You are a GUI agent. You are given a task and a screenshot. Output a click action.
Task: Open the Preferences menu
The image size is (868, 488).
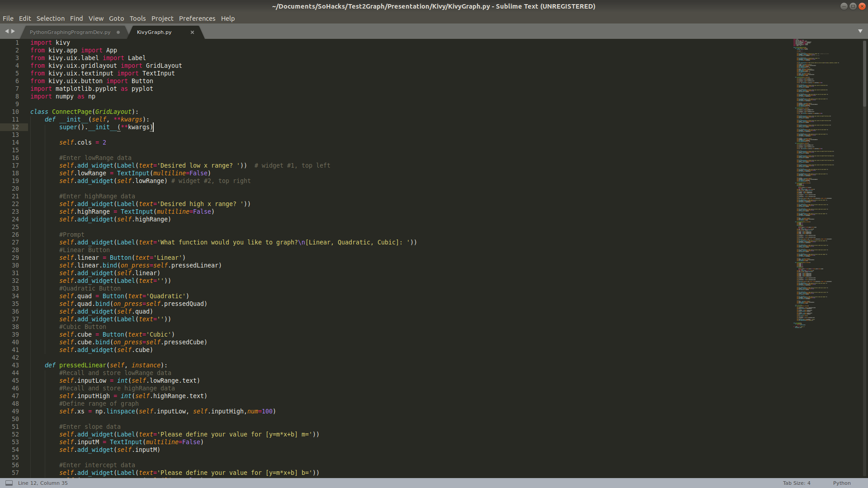tap(197, 19)
